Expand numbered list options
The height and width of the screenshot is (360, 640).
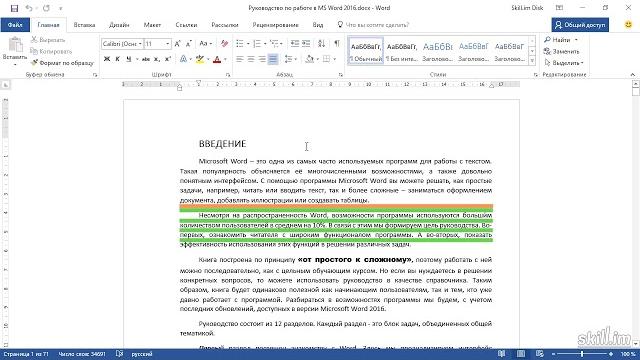tap(265, 44)
